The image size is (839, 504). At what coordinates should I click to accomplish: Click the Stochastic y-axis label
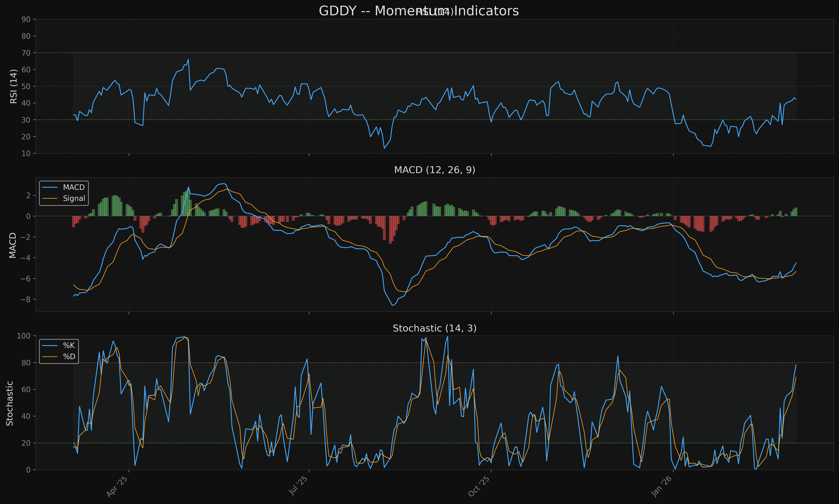(x=10, y=403)
